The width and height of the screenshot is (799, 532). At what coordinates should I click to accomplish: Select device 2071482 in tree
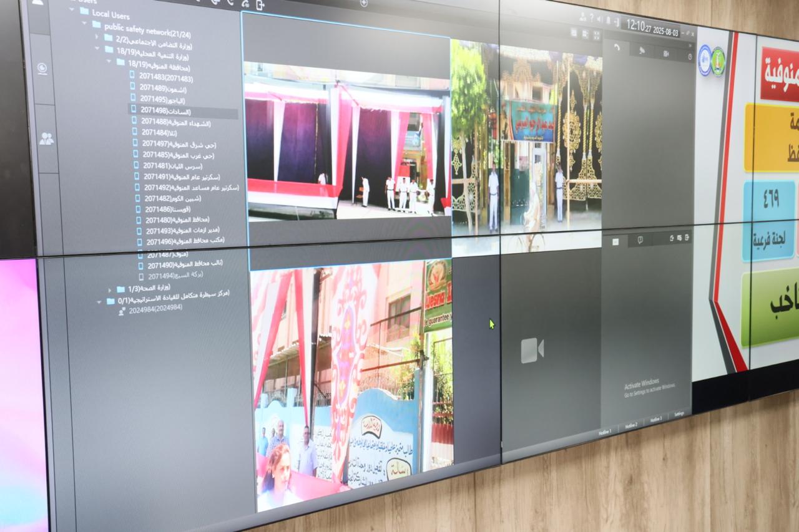tap(169, 198)
